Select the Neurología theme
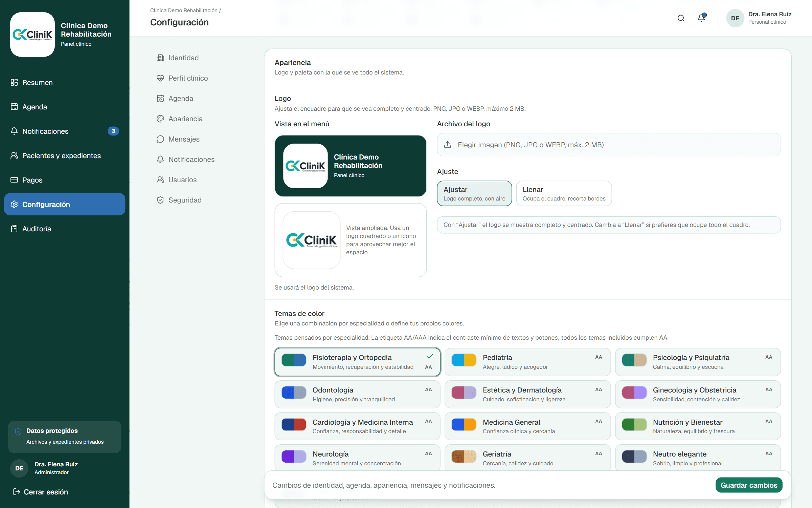The height and width of the screenshot is (508, 812). click(358, 458)
